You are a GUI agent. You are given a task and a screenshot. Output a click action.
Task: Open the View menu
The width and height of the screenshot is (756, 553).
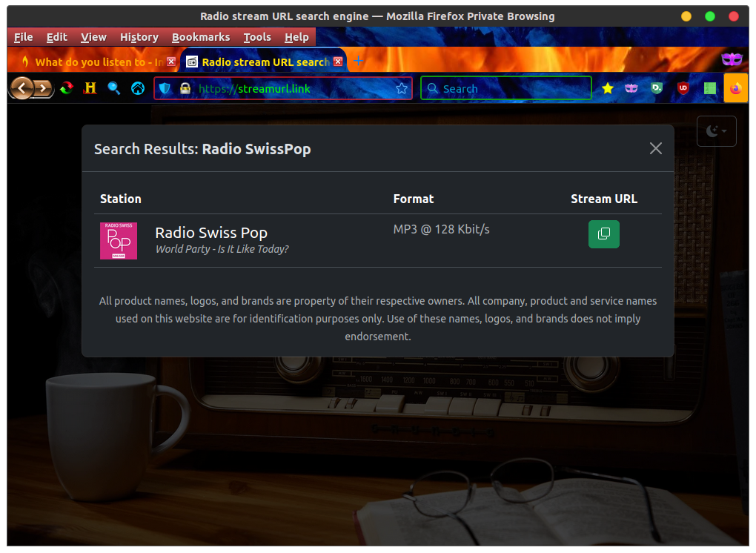point(93,37)
